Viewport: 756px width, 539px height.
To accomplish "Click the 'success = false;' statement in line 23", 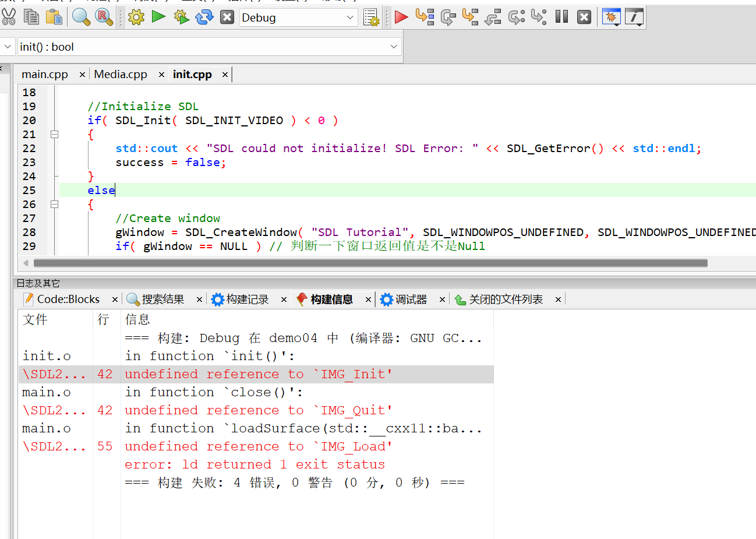I will click(x=171, y=163).
